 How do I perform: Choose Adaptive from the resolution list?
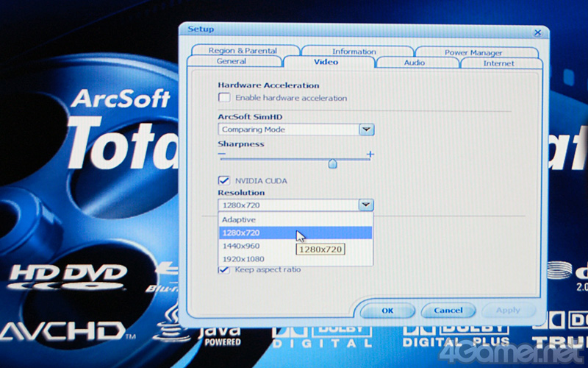click(295, 219)
